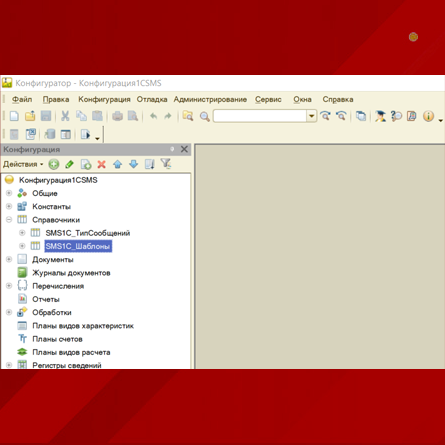This screenshot has width=445, height=445.
Task: Click the scissors Cut icon in toolbar
Action: pyautogui.click(x=65, y=116)
